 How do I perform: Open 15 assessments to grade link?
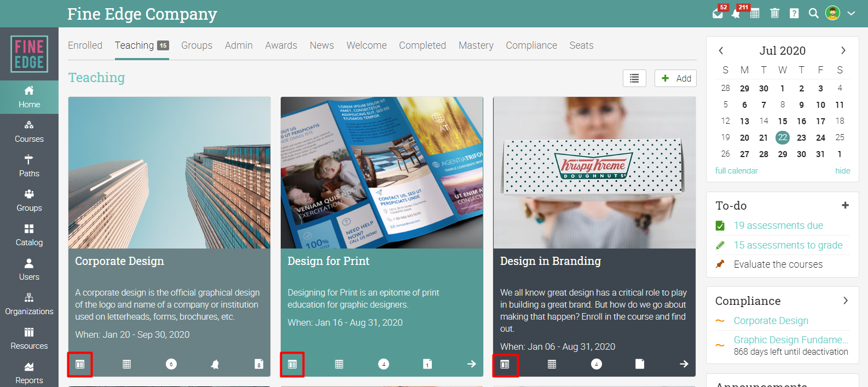(x=788, y=245)
